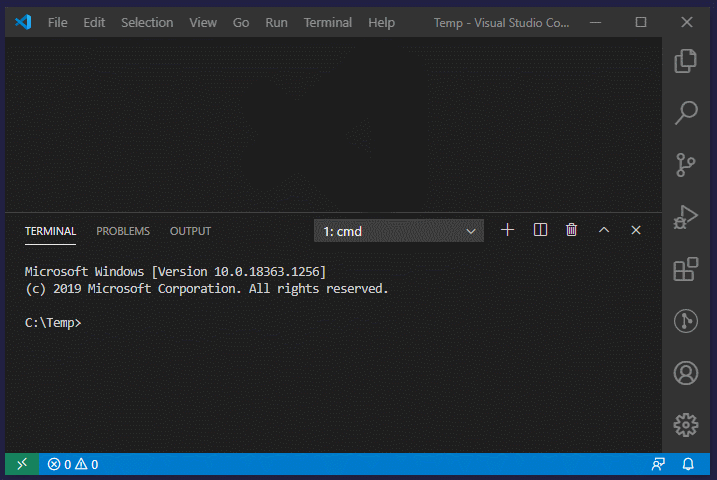Open notifications bell in status bar
The width and height of the screenshot is (717, 480).
point(688,464)
